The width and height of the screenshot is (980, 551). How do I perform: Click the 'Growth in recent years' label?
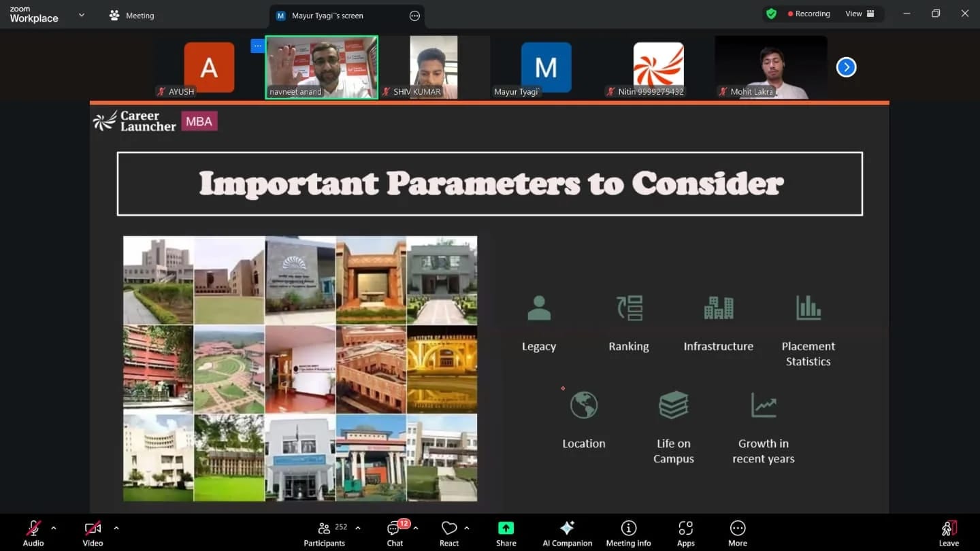tap(764, 451)
